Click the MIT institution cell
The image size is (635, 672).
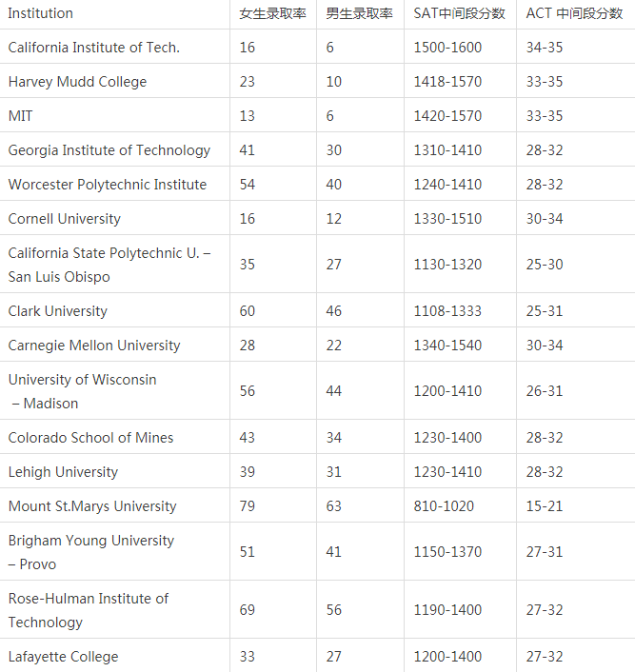click(21, 116)
